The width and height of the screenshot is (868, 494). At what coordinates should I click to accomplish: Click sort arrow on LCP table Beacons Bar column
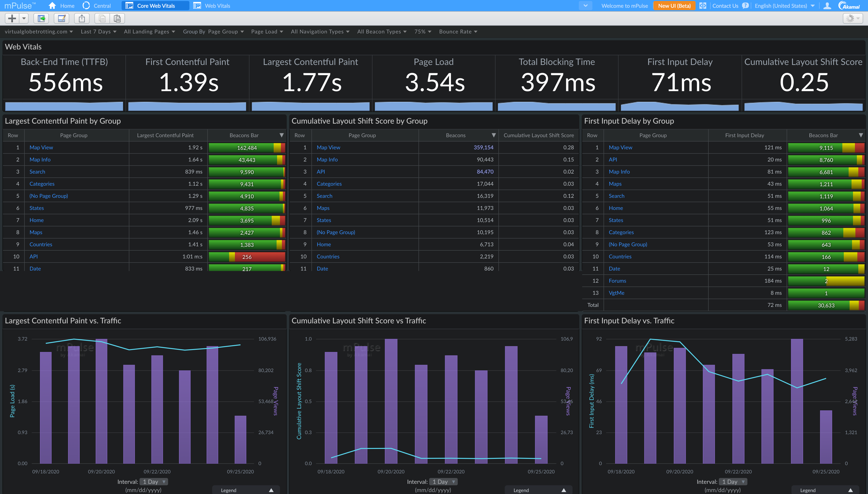[x=281, y=135]
